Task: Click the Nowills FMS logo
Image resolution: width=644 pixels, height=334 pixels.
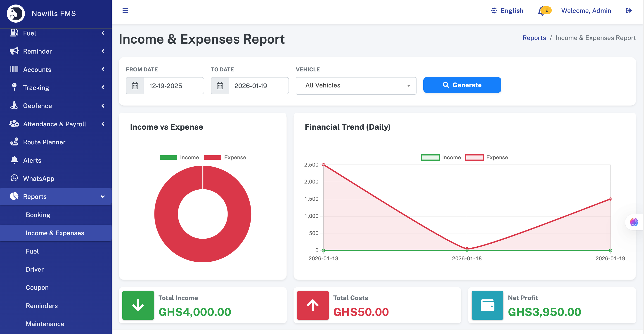Action: coord(16,14)
